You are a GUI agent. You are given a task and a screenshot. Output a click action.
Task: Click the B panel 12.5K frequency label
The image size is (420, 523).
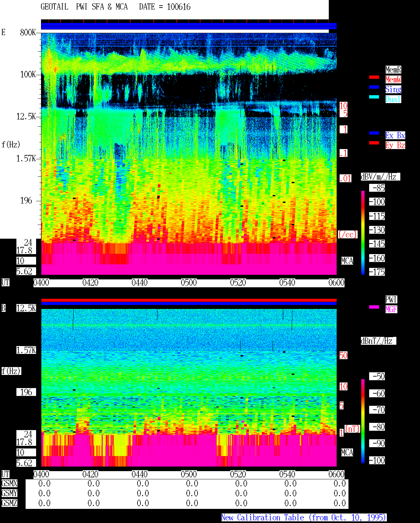click(x=26, y=308)
